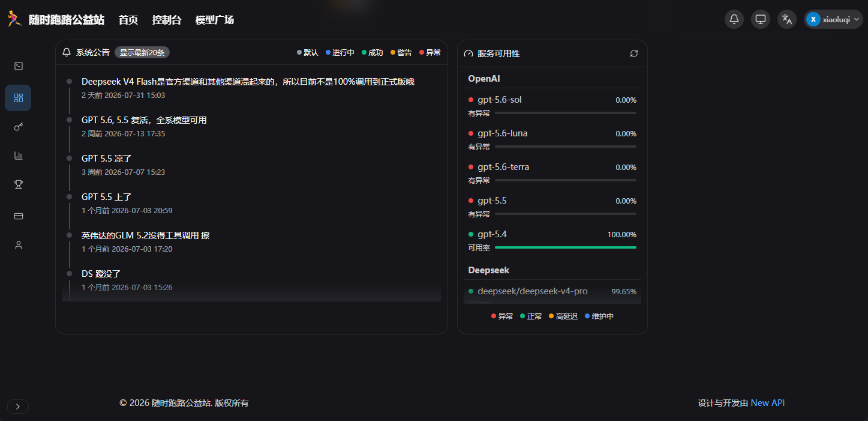The height and width of the screenshot is (421, 868).
Task: Open the user profile sidebar icon
Action: point(19,244)
